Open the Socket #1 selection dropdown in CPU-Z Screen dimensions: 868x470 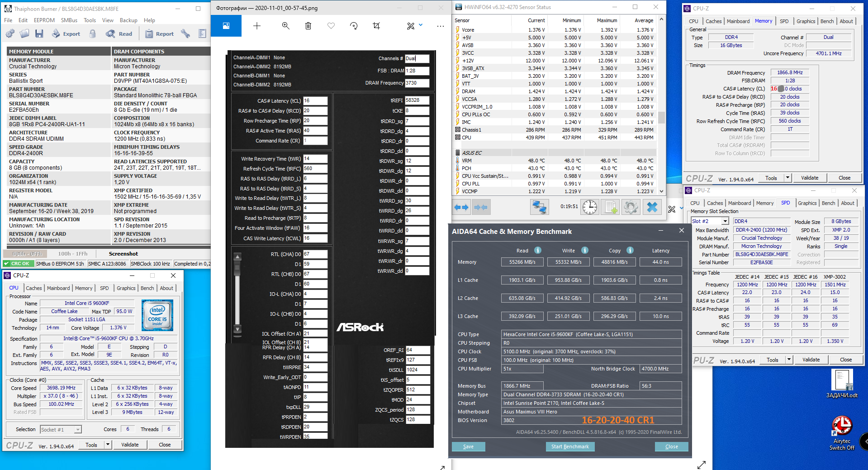pos(78,429)
